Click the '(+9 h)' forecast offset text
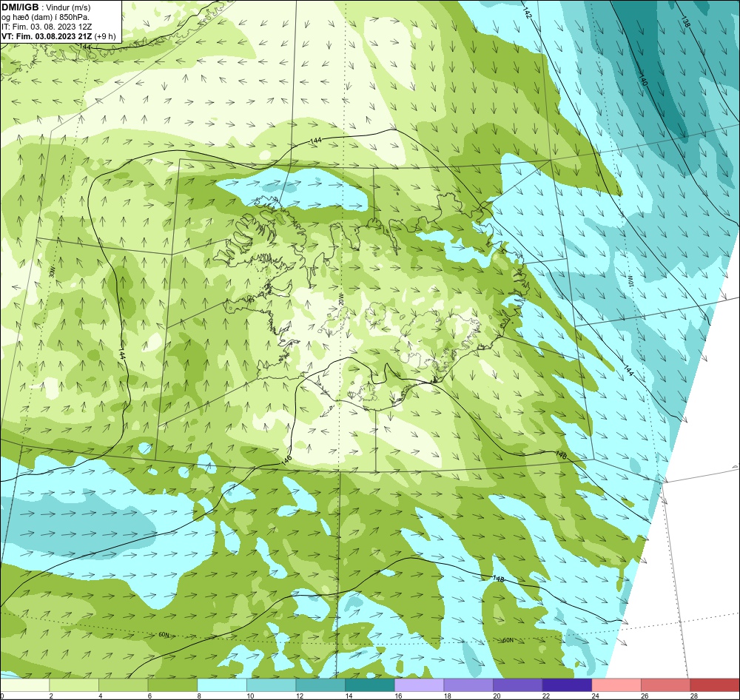This screenshot has width=740, height=700. pos(105,36)
